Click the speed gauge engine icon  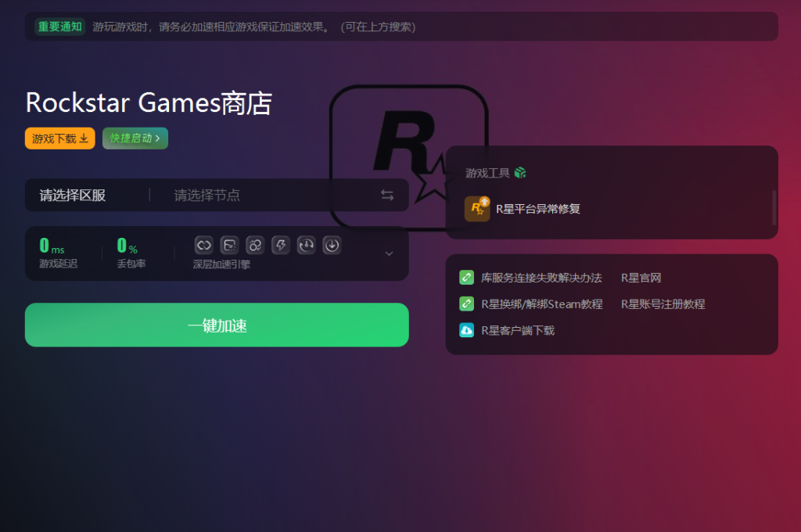coord(306,246)
